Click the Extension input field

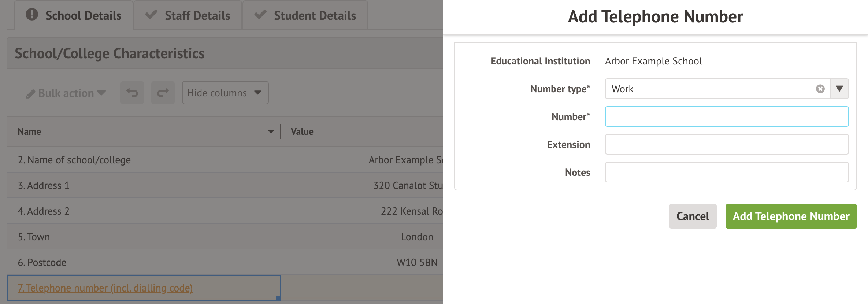tap(727, 144)
